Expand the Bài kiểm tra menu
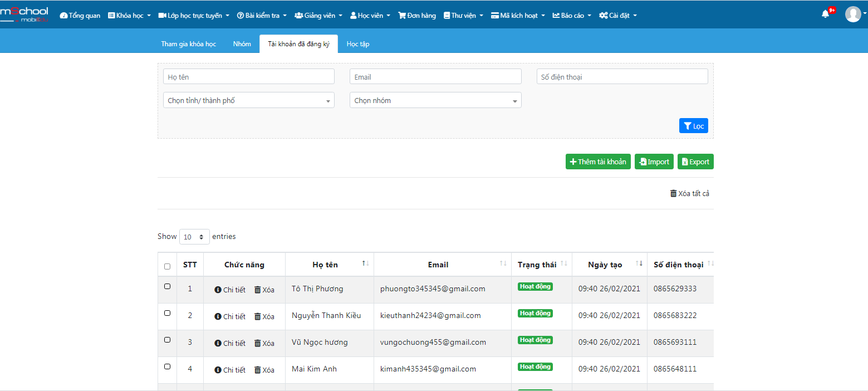 (x=262, y=16)
